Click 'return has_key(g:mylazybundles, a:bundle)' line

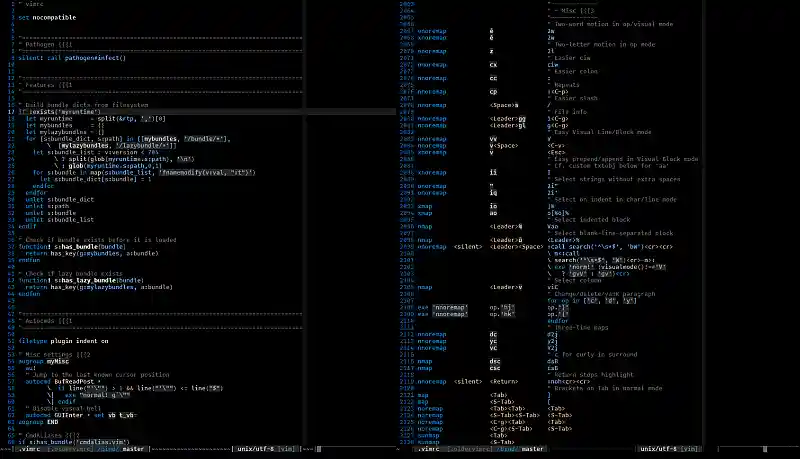click(x=99, y=287)
